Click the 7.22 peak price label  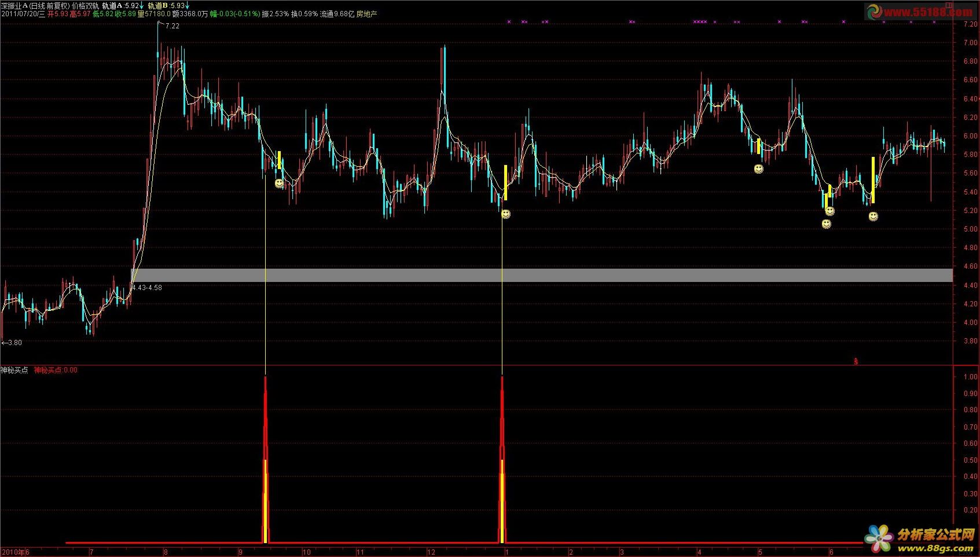pos(172,26)
